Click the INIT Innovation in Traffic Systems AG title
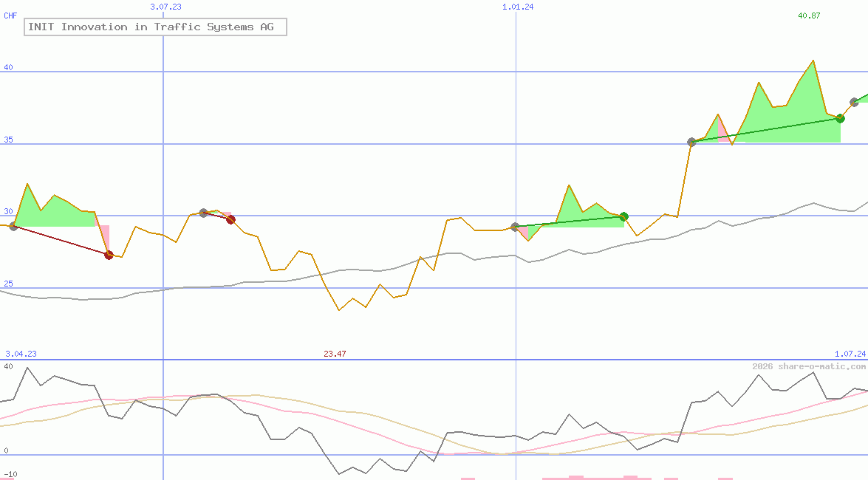The height and width of the screenshot is (480, 868). (155, 27)
